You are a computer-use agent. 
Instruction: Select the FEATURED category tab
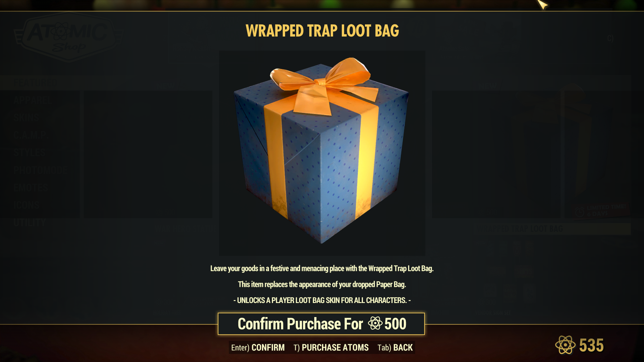[x=36, y=83]
